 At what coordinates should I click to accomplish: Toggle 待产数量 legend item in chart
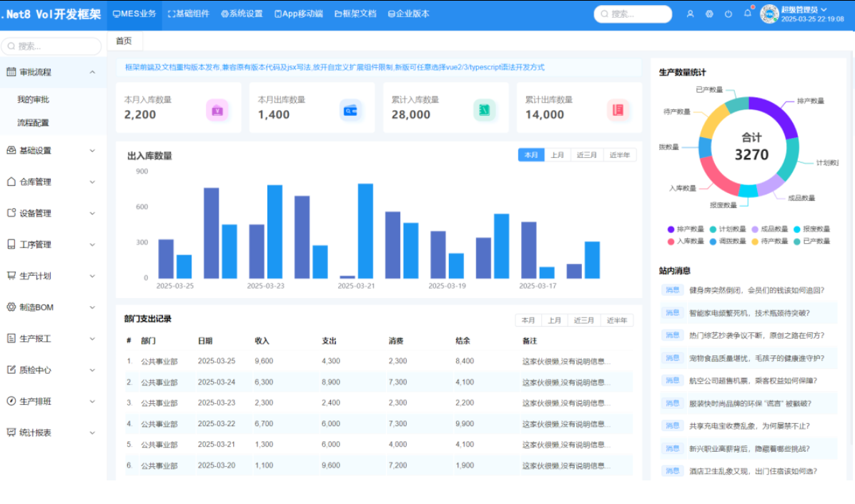tap(769, 242)
